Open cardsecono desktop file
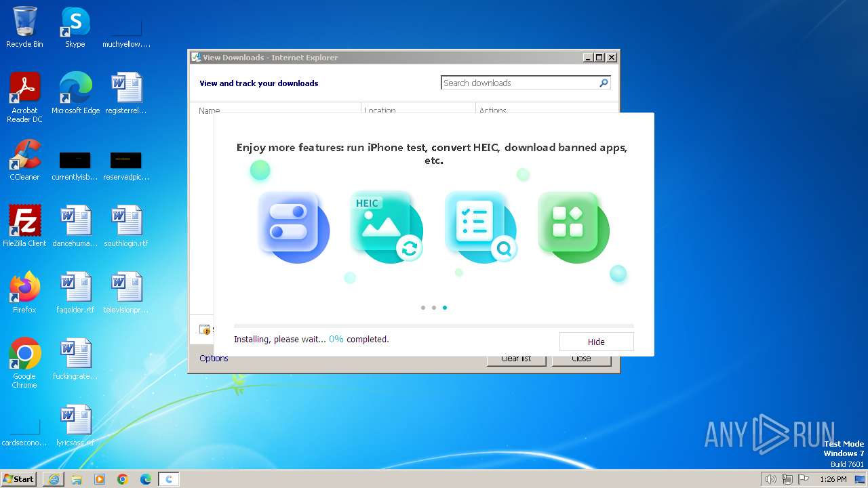868x488 pixels. (x=24, y=432)
